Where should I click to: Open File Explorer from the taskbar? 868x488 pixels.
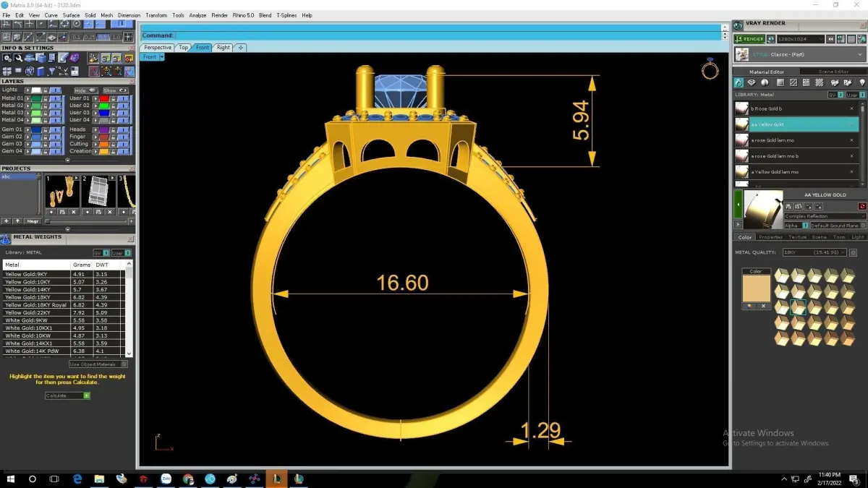[99, 479]
